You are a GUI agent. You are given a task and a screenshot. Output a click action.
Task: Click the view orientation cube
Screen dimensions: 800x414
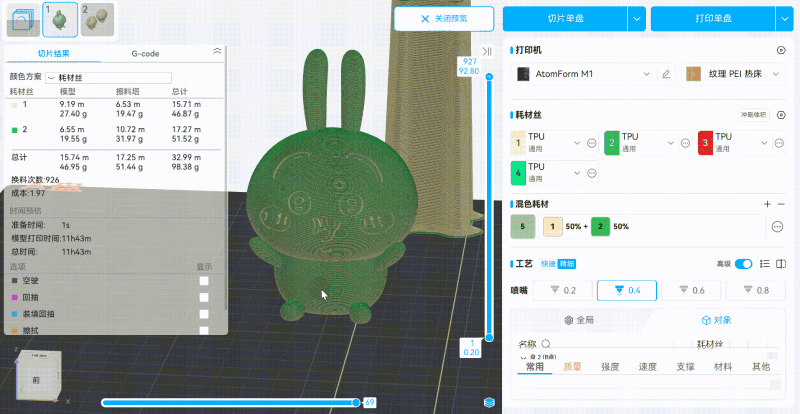pos(37,377)
